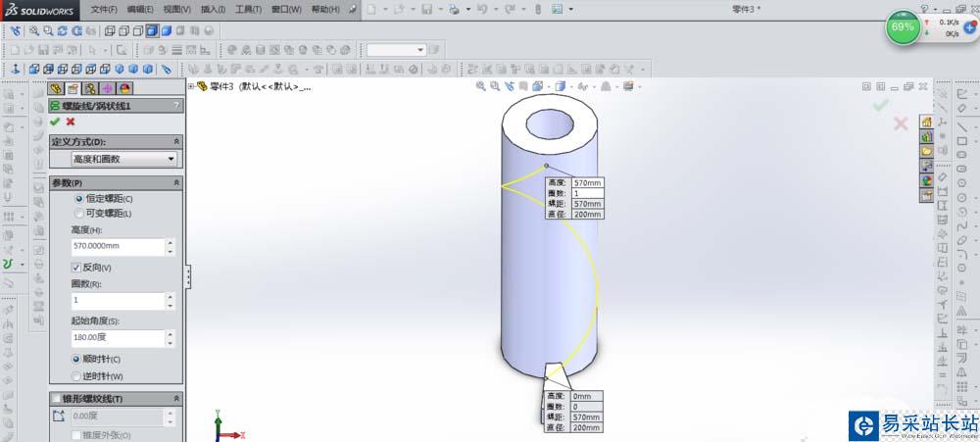Click the 起始角度 180.00度 field
The height and width of the screenshot is (442, 980).
(x=118, y=337)
